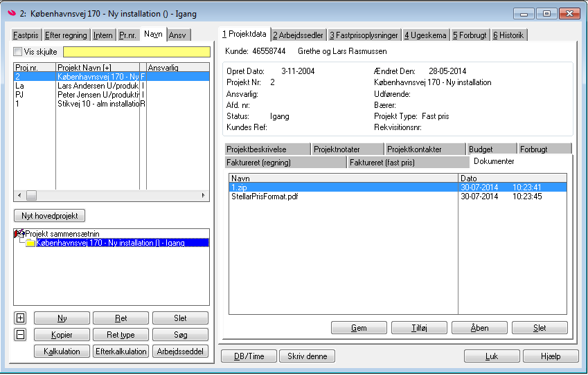
Task: Click the Ret button
Action: (121, 318)
